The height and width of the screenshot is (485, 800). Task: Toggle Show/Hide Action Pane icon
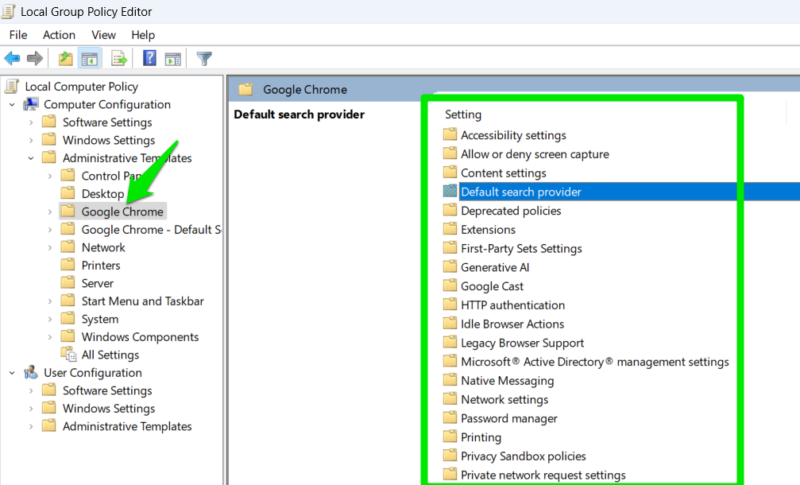pos(173,59)
